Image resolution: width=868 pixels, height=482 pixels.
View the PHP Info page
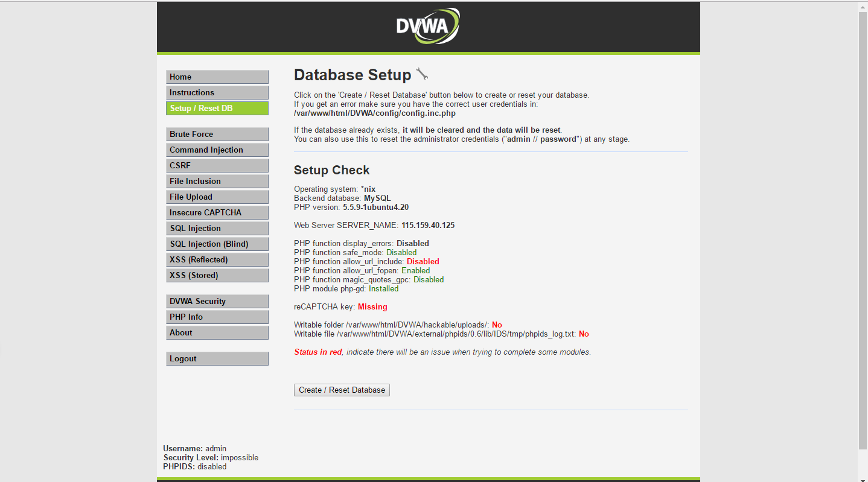pos(217,317)
